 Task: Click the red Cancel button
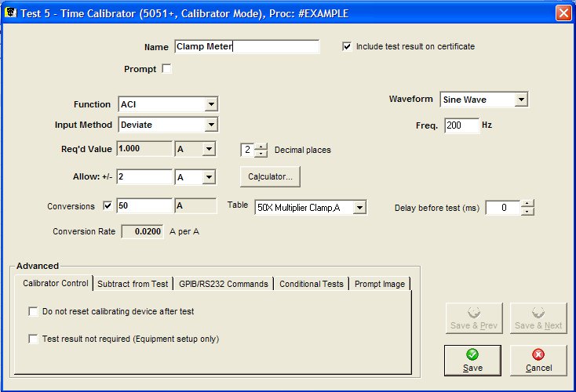tap(538, 360)
